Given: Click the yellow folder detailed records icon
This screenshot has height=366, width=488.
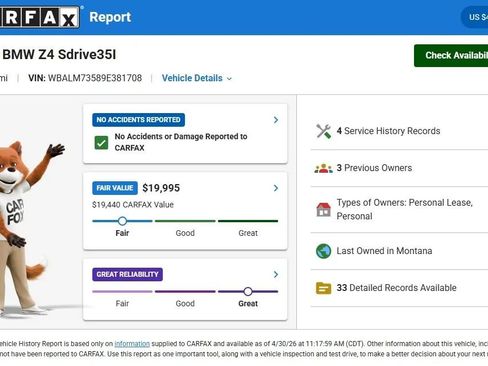Looking at the screenshot, I should click(323, 288).
